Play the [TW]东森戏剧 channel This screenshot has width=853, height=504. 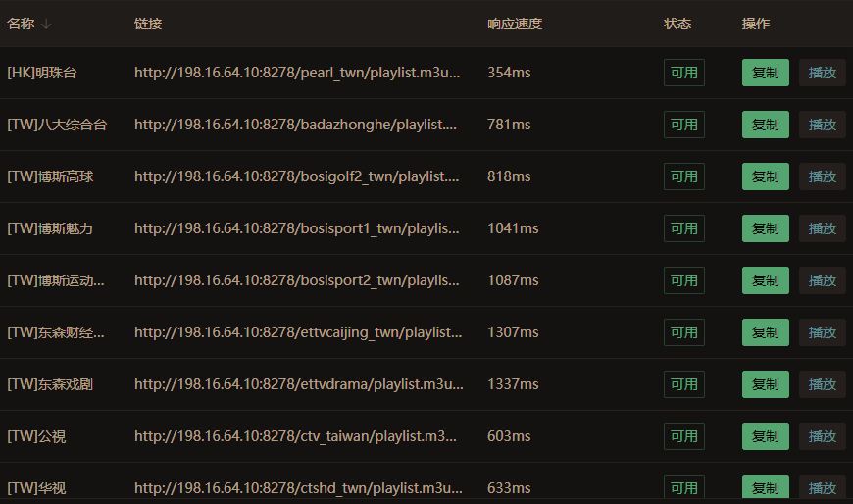click(822, 384)
